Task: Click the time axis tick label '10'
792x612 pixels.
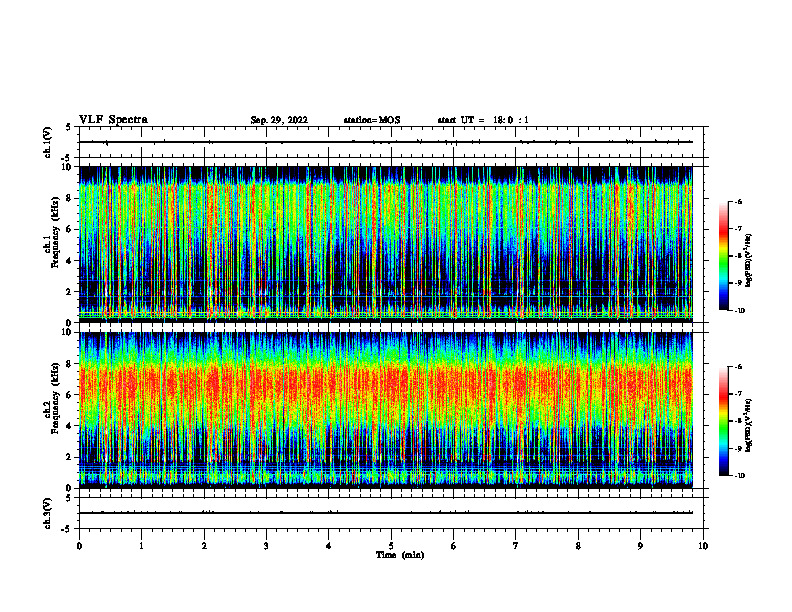Action: click(x=703, y=546)
